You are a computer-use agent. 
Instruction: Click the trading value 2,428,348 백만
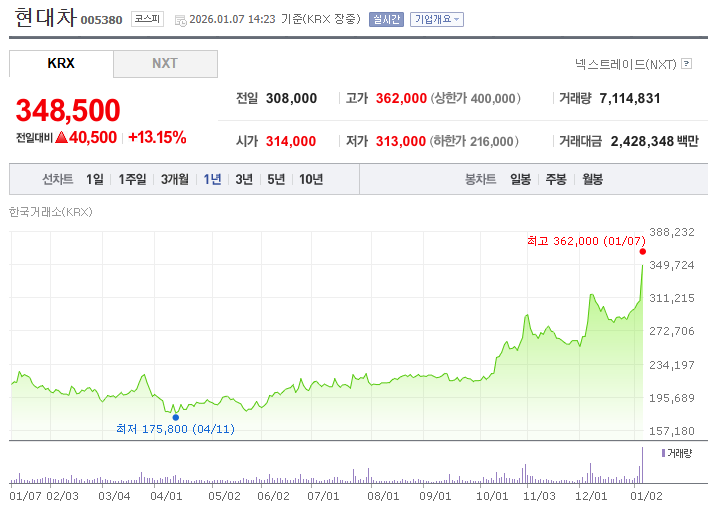(655, 141)
